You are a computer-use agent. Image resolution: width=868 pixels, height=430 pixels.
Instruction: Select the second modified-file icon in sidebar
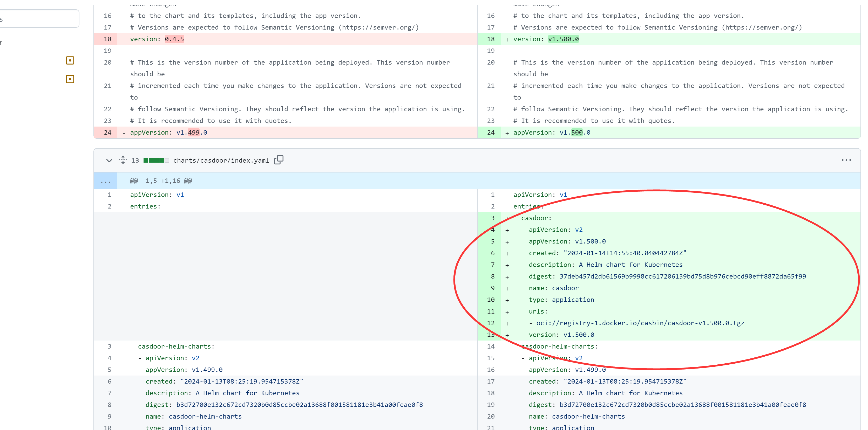(70, 79)
